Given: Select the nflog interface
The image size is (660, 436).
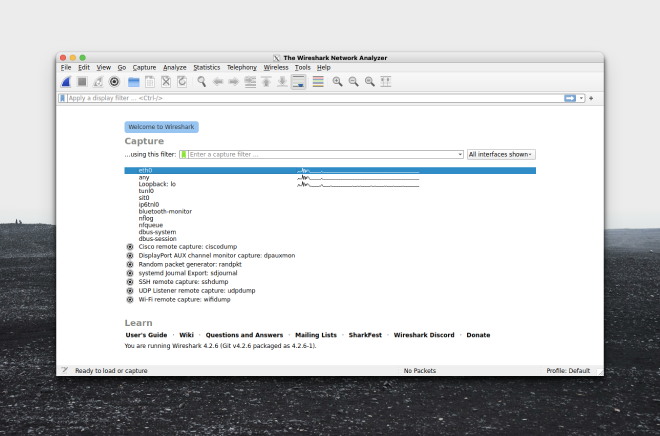Looking at the screenshot, I should pos(330,218).
